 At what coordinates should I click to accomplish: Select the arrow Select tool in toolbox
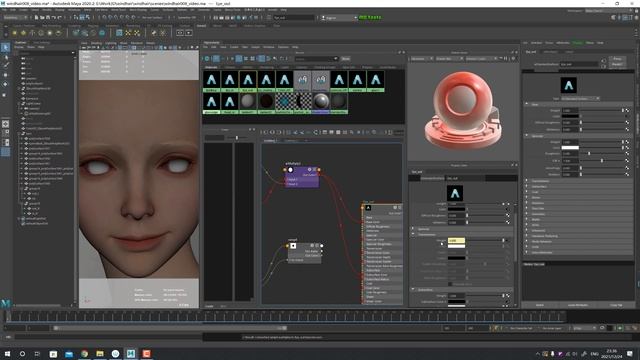(x=5, y=48)
